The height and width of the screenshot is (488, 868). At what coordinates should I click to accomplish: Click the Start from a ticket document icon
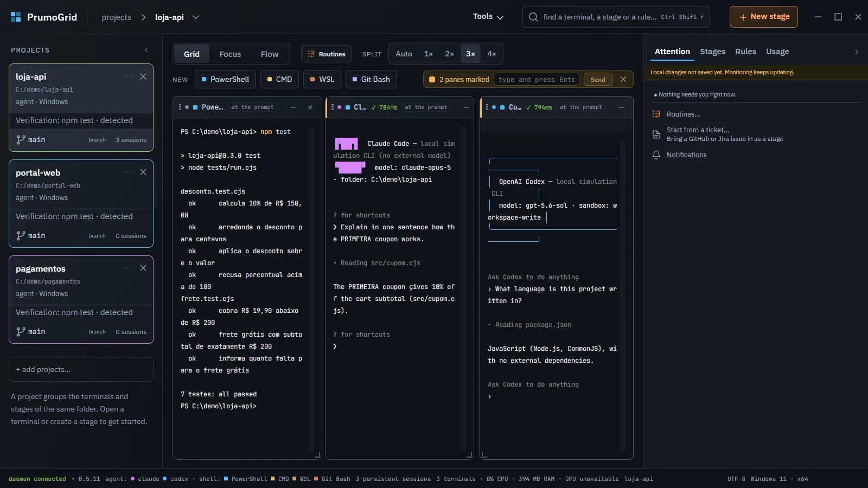(x=656, y=134)
